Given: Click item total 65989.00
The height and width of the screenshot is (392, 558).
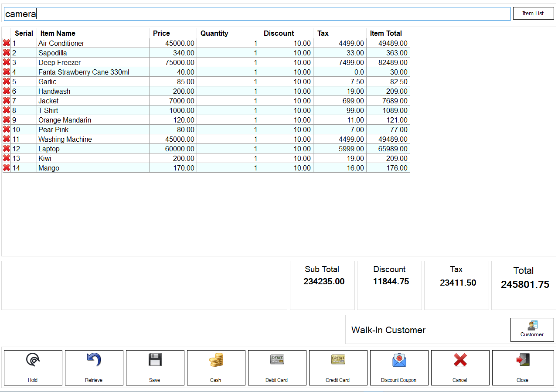Looking at the screenshot, I should 388,149.
